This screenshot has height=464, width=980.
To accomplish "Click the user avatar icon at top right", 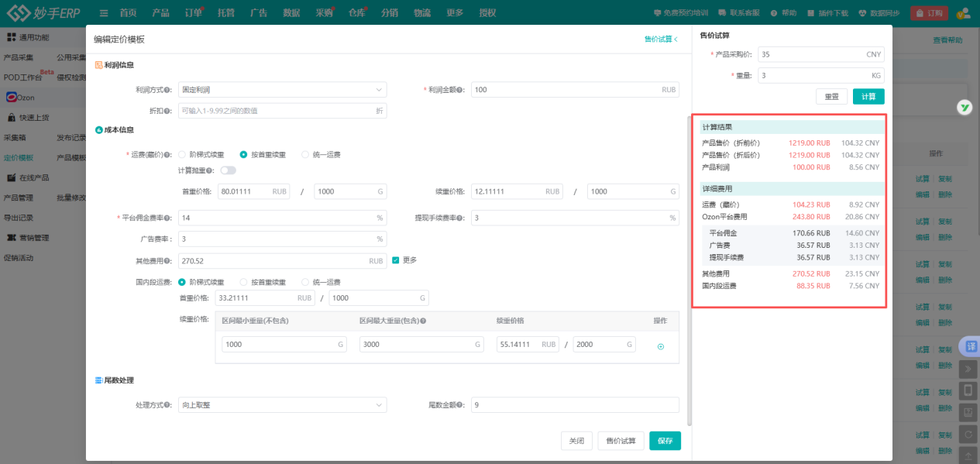I will (963, 13).
